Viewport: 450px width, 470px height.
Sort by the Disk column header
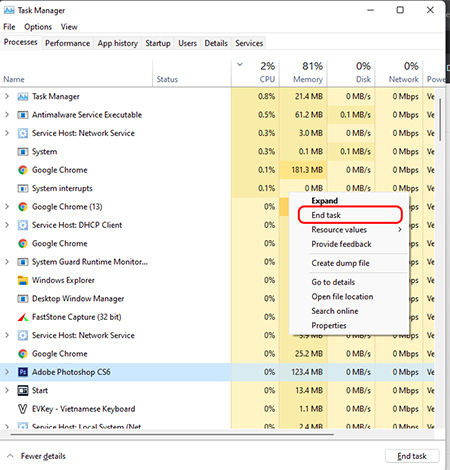tap(351, 72)
